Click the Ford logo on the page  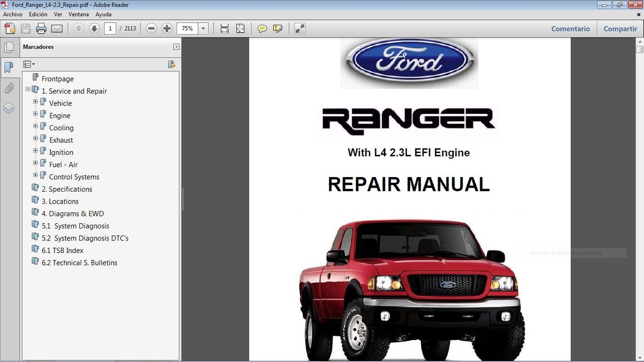409,62
